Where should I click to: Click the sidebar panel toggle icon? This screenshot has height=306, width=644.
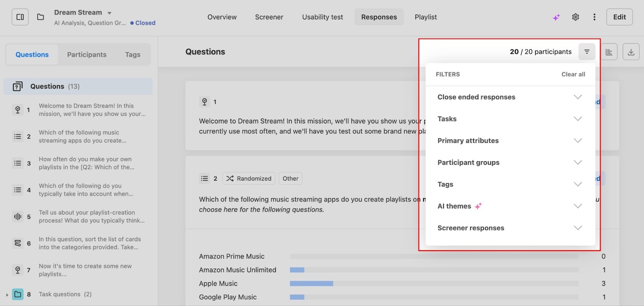coord(20,17)
